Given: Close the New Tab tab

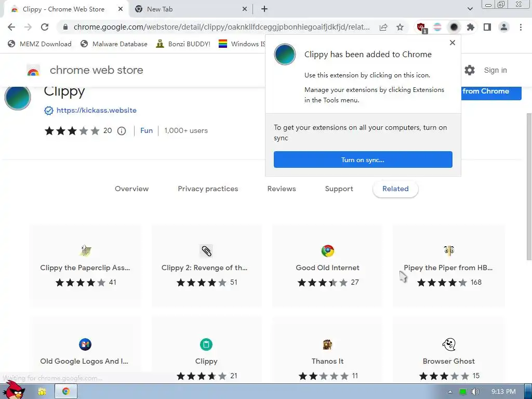Looking at the screenshot, I should 245,9.
